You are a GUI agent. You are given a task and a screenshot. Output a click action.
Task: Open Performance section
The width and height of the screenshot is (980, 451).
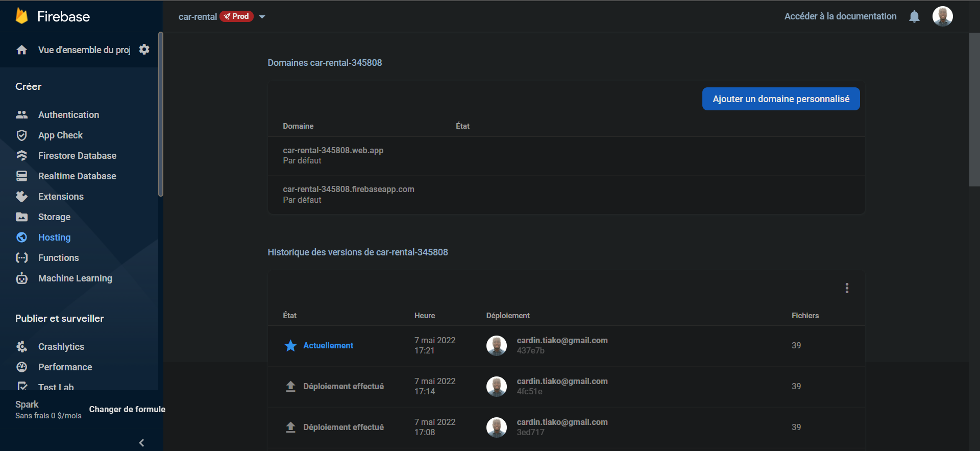(x=65, y=367)
